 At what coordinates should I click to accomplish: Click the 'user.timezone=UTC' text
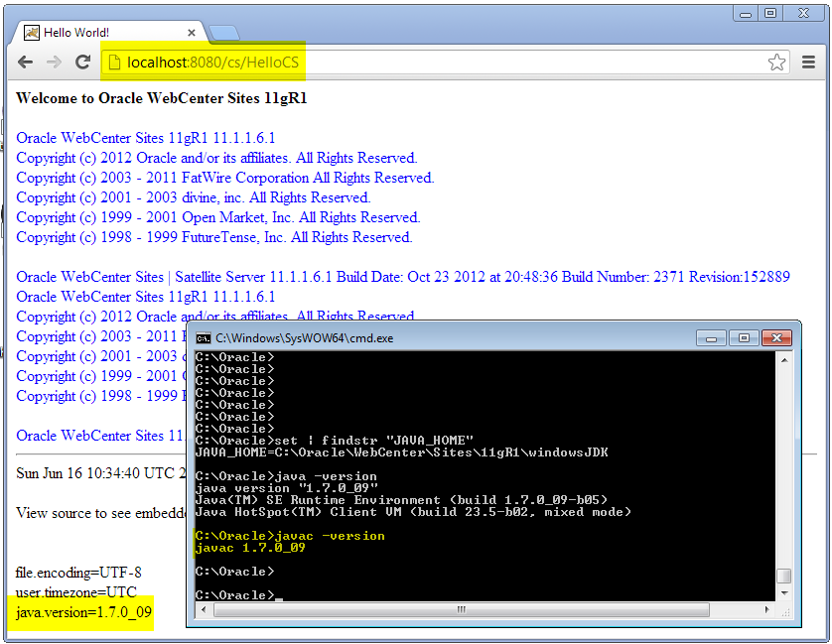click(75, 592)
